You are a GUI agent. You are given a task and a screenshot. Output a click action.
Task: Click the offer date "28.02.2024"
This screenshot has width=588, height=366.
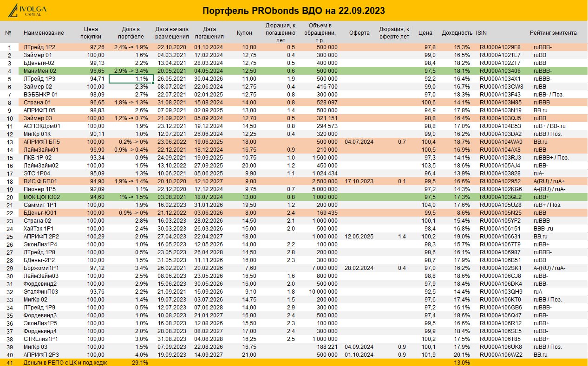click(x=359, y=268)
